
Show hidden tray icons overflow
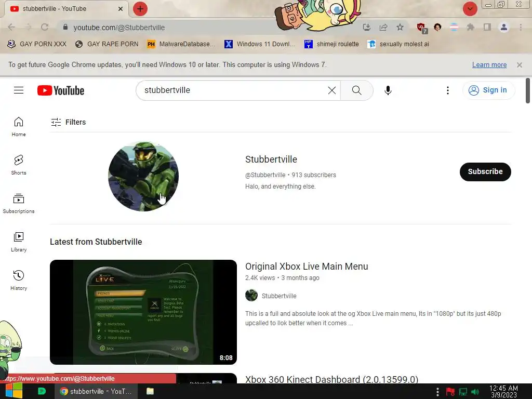coord(437,392)
